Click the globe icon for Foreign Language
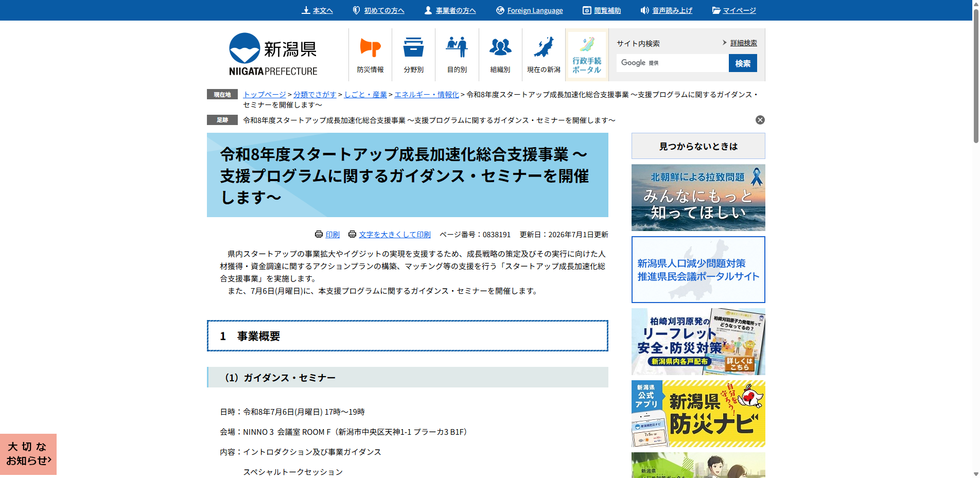Image resolution: width=980 pixels, height=478 pixels. tap(500, 10)
